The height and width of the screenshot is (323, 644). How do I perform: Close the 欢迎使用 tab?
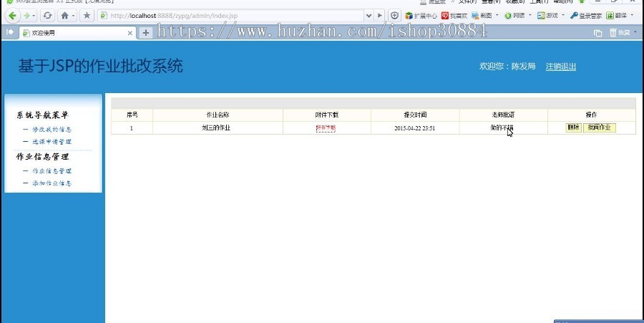(130, 33)
